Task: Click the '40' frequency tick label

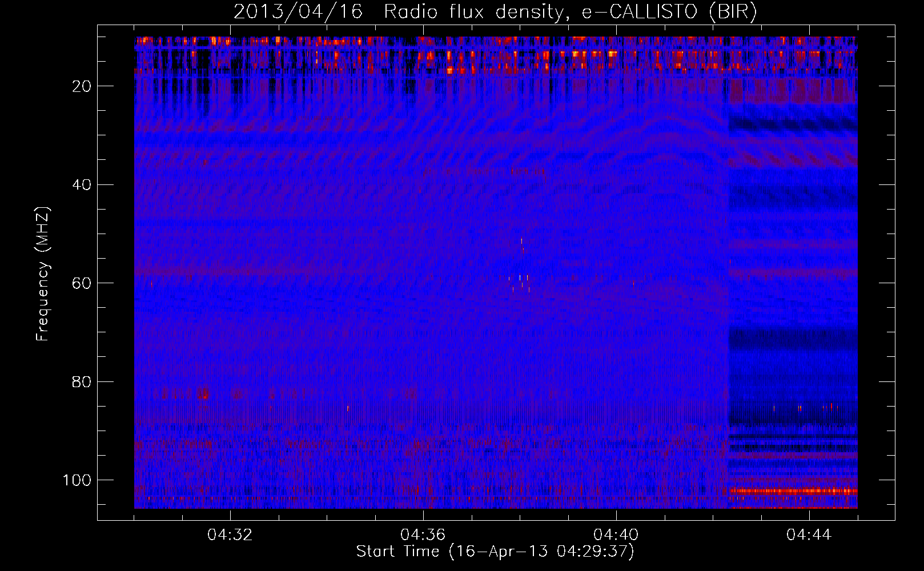Action: pyautogui.click(x=82, y=185)
